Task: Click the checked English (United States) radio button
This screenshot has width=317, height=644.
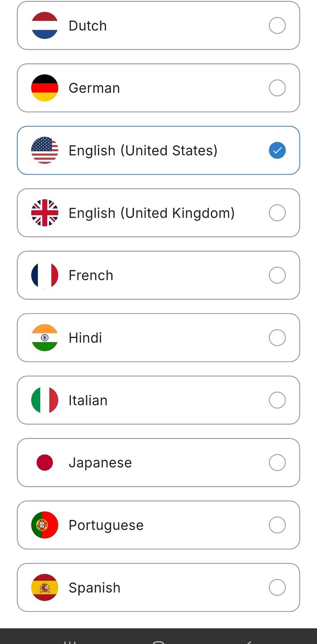Action: pos(277,150)
